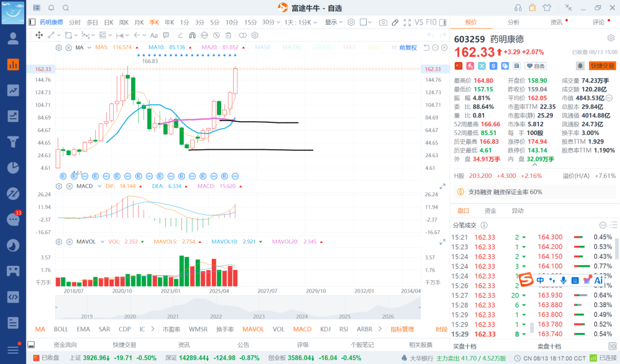Toggle the MA50 moving average line
620x364 pixels.
click(x=262, y=47)
